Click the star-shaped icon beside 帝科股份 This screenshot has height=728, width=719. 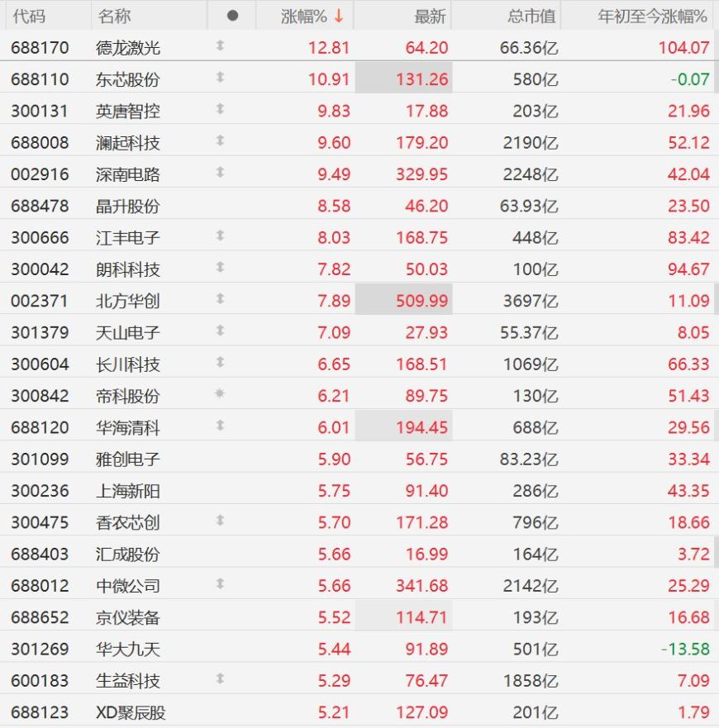pos(220,395)
